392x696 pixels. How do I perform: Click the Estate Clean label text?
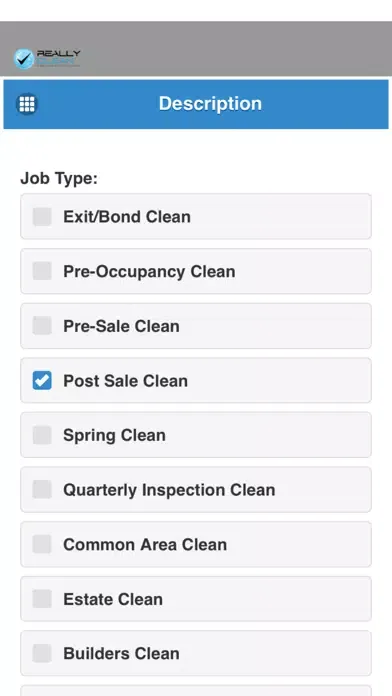(x=113, y=599)
